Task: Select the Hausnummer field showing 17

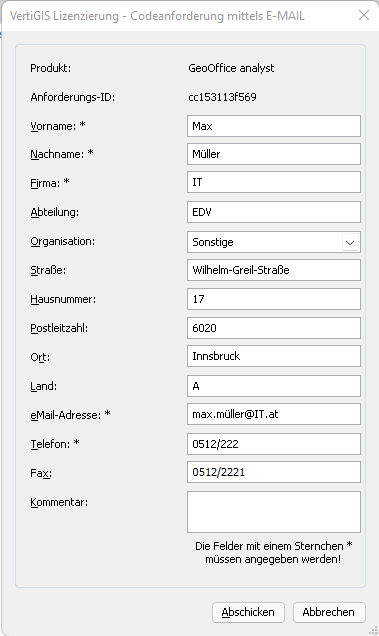Action: pyautogui.click(x=274, y=299)
